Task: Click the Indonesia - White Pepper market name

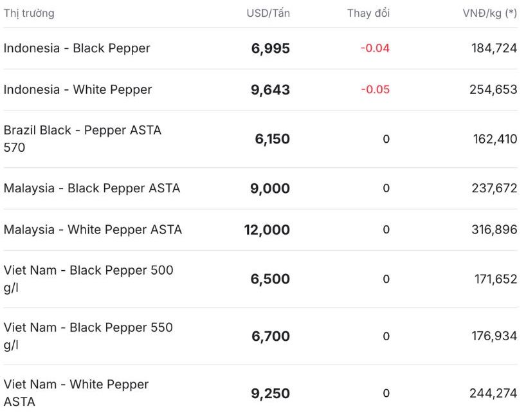Action: click(78, 89)
